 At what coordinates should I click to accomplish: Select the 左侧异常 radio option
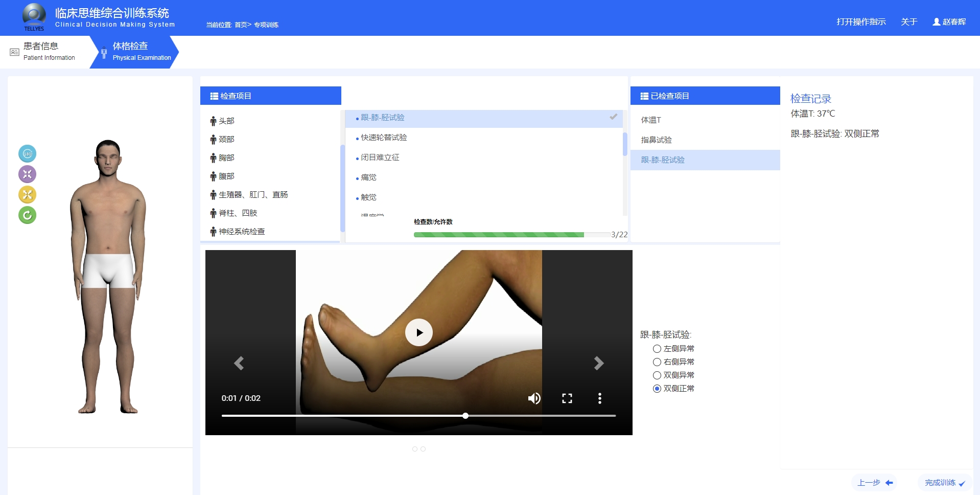click(x=657, y=349)
